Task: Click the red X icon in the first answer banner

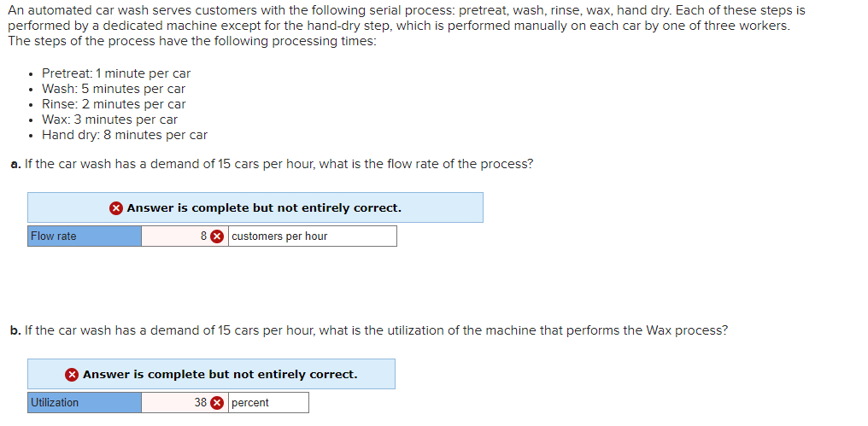Action: pyautogui.click(x=115, y=208)
